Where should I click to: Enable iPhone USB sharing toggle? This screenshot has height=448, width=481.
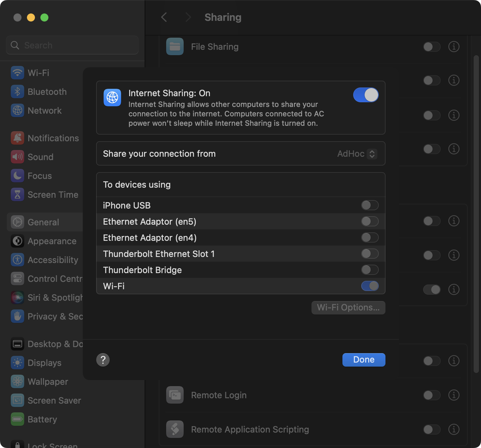click(x=370, y=205)
